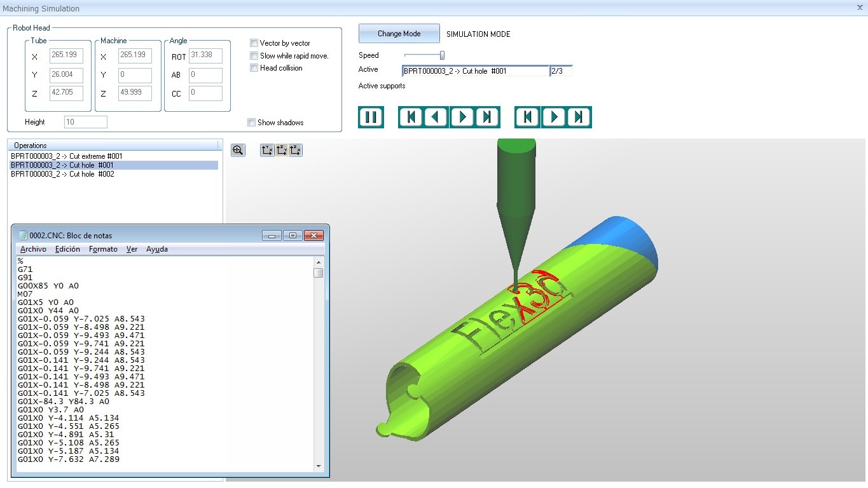
Task: Turn on Show shadows
Action: (x=252, y=123)
